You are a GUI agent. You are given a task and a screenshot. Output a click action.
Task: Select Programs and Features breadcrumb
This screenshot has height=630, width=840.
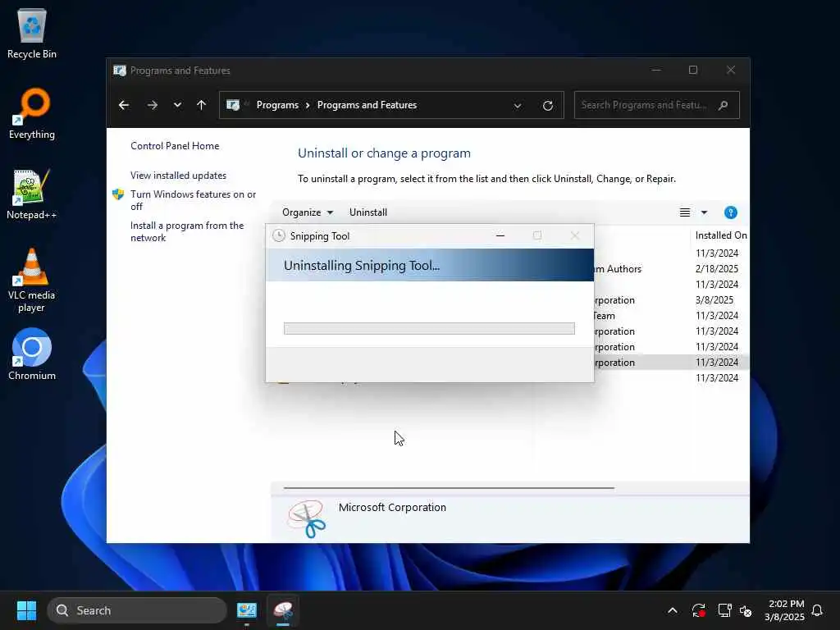[367, 105]
